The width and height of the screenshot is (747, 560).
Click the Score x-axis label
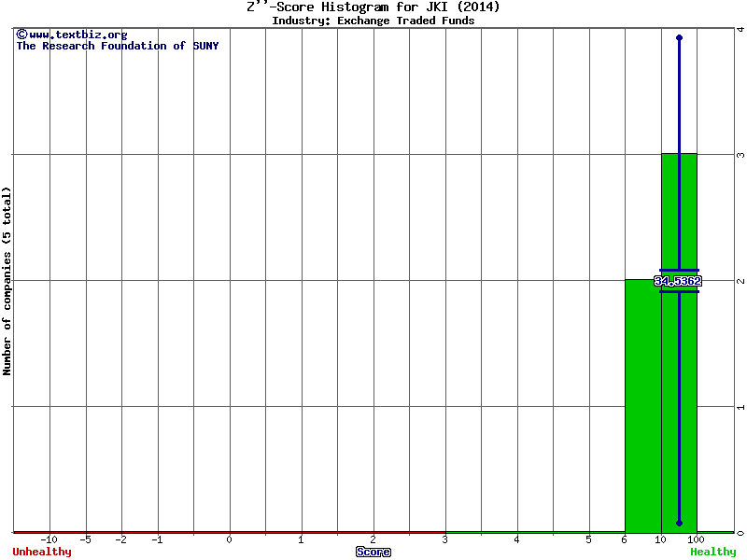point(373,552)
